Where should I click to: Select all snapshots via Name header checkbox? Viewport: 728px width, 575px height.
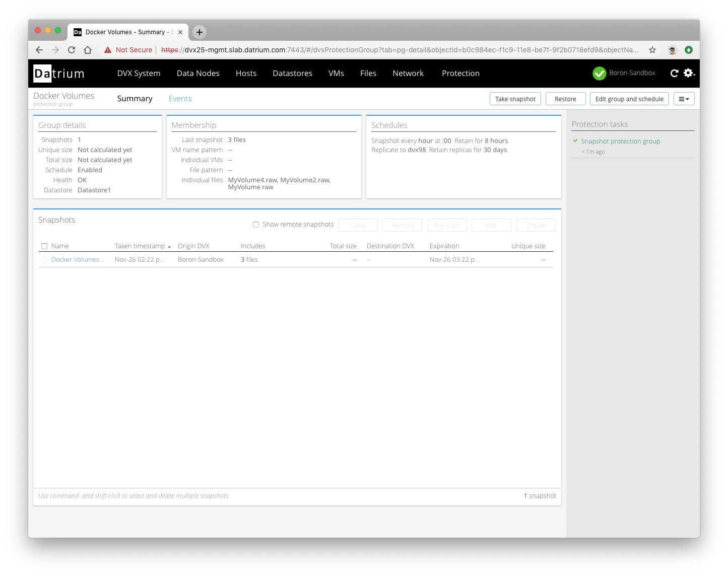click(44, 246)
